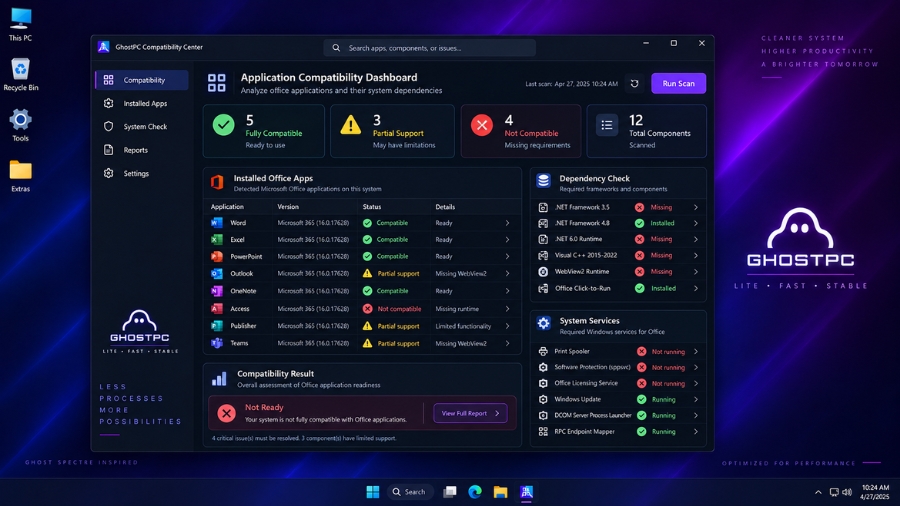Expand the Access row details chevron
The width and height of the screenshot is (900, 506).
point(507,309)
